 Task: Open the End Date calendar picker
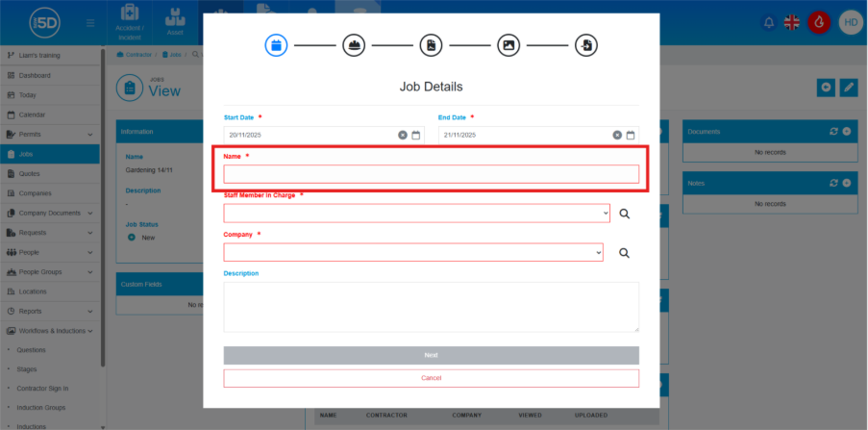click(x=631, y=136)
